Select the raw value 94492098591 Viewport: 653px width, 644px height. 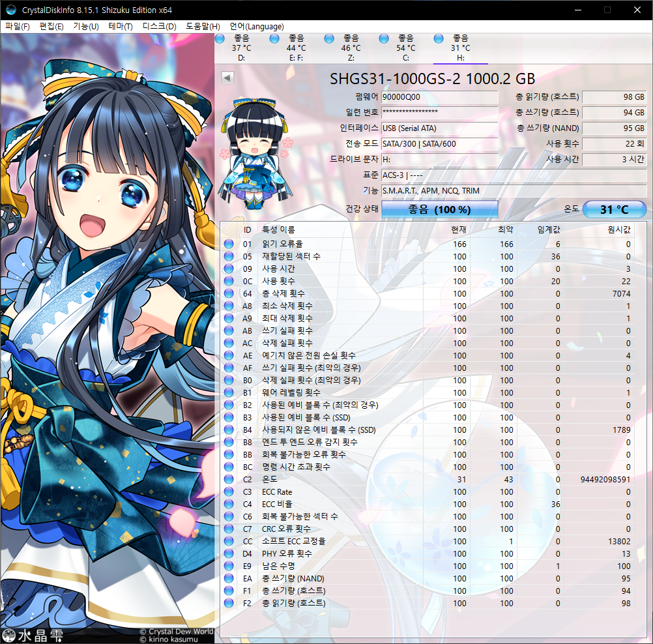605,480
